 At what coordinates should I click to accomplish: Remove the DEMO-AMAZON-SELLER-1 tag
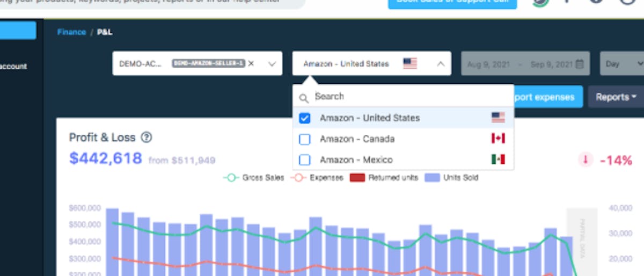pyautogui.click(x=251, y=63)
